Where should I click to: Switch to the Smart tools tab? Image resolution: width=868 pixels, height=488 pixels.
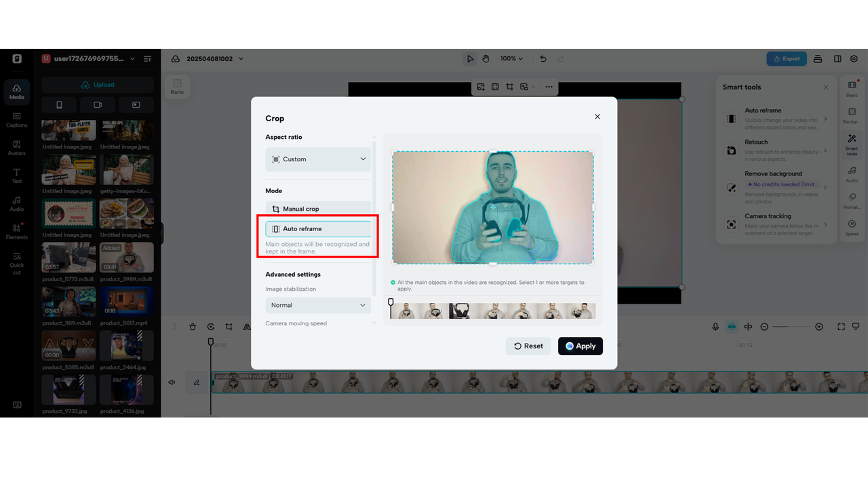point(852,145)
